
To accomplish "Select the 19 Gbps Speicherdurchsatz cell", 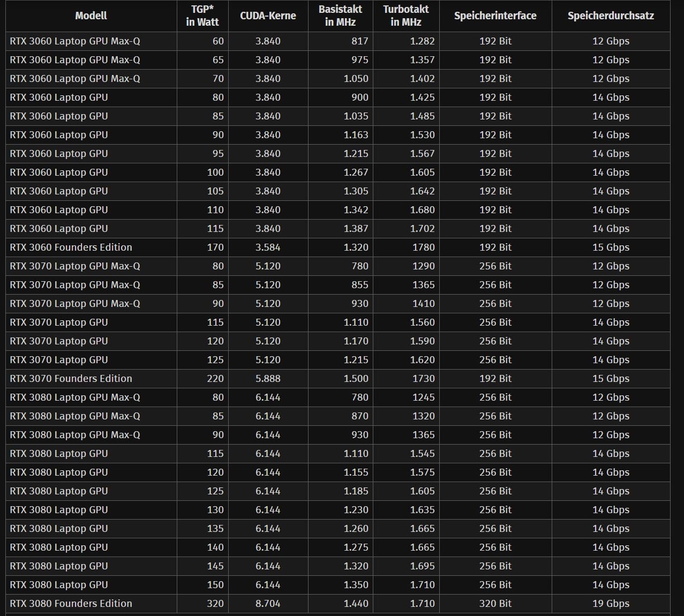I will (611, 603).
